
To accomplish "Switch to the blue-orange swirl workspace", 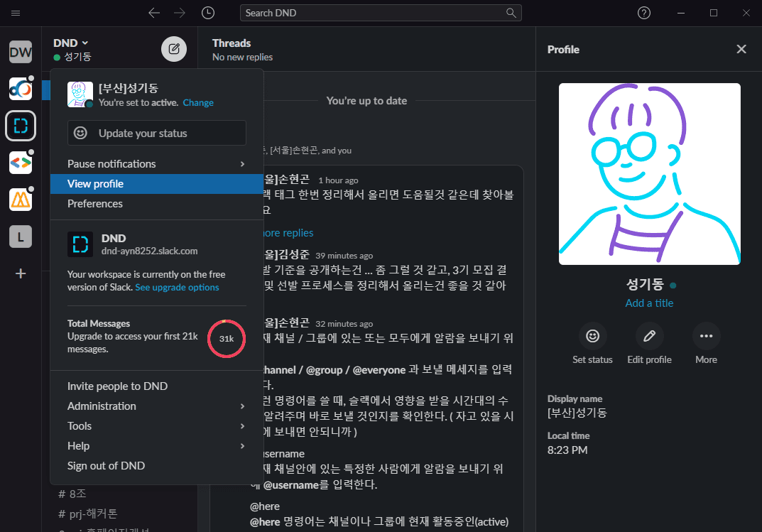I will pos(21,89).
